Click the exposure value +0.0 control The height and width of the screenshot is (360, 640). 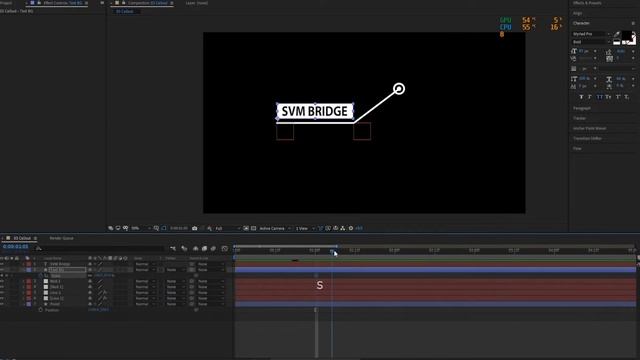pyautogui.click(x=359, y=228)
